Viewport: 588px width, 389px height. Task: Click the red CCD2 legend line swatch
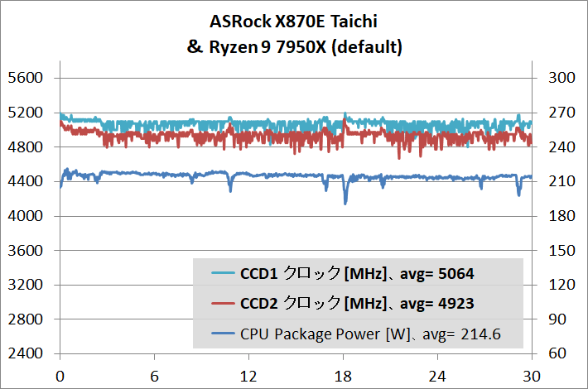point(223,303)
